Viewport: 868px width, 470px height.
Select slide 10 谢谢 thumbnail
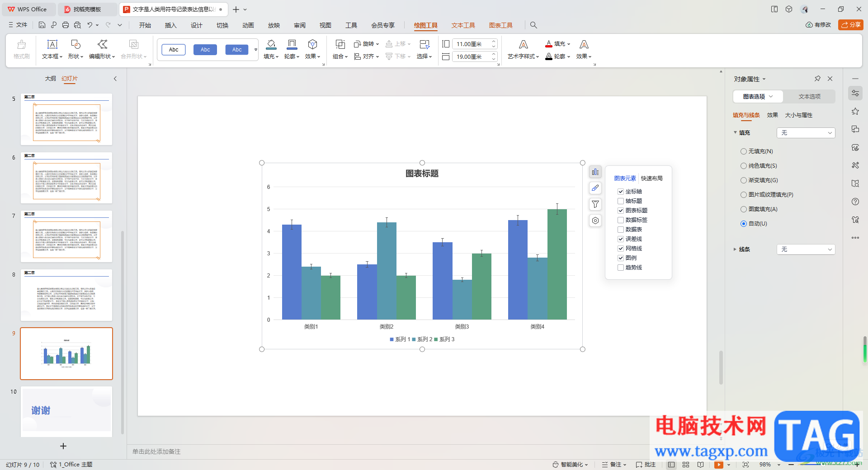(x=66, y=411)
